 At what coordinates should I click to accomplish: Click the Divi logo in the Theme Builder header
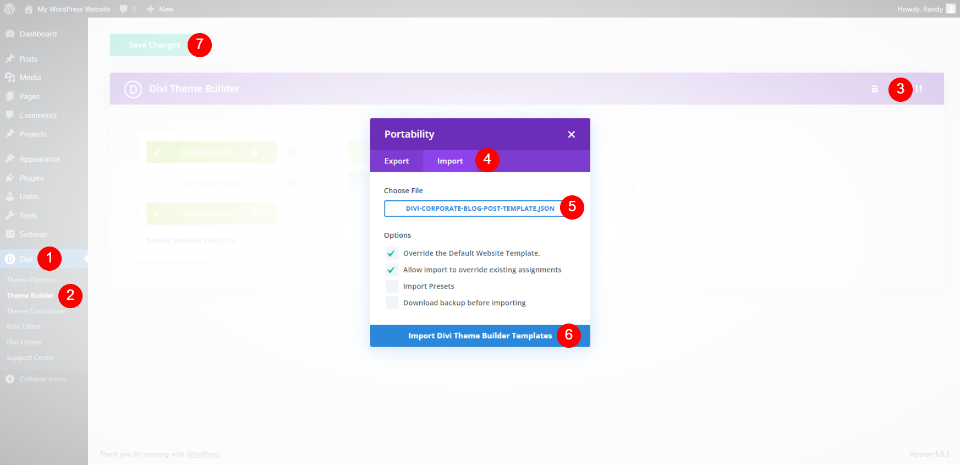(x=133, y=89)
